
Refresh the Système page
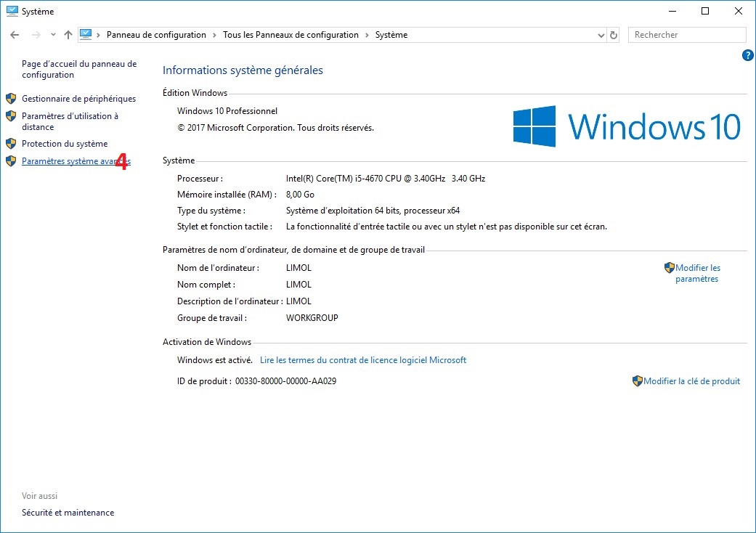click(x=613, y=35)
